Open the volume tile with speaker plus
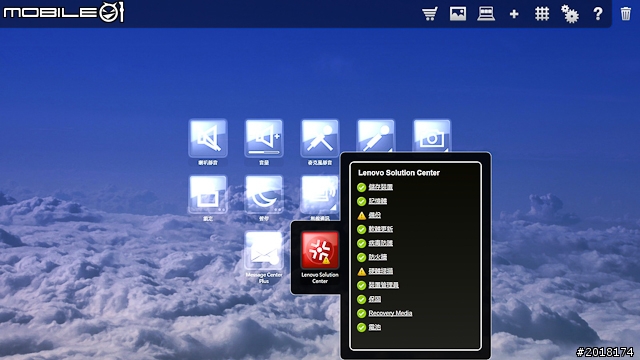The width and height of the screenshot is (640, 360). point(264,138)
